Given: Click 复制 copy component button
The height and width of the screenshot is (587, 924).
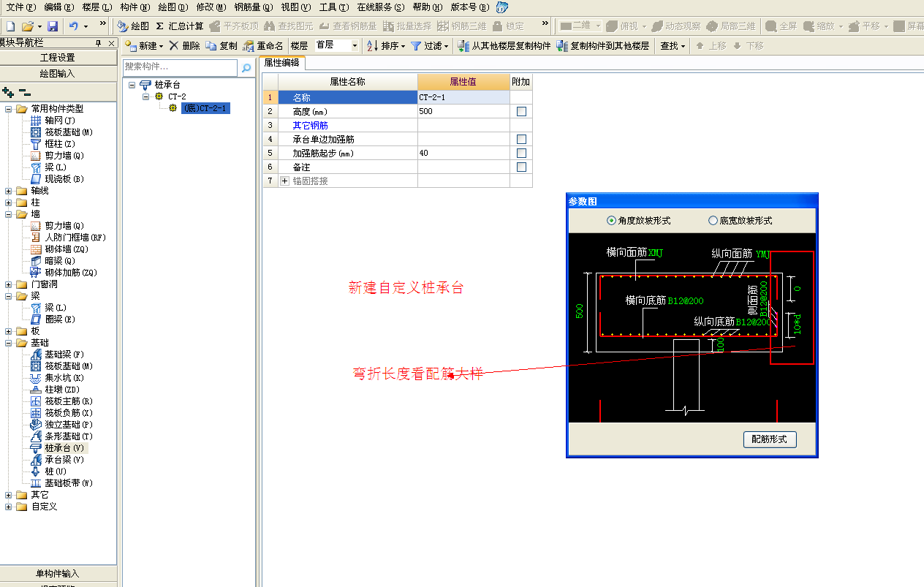Looking at the screenshot, I should [221, 45].
